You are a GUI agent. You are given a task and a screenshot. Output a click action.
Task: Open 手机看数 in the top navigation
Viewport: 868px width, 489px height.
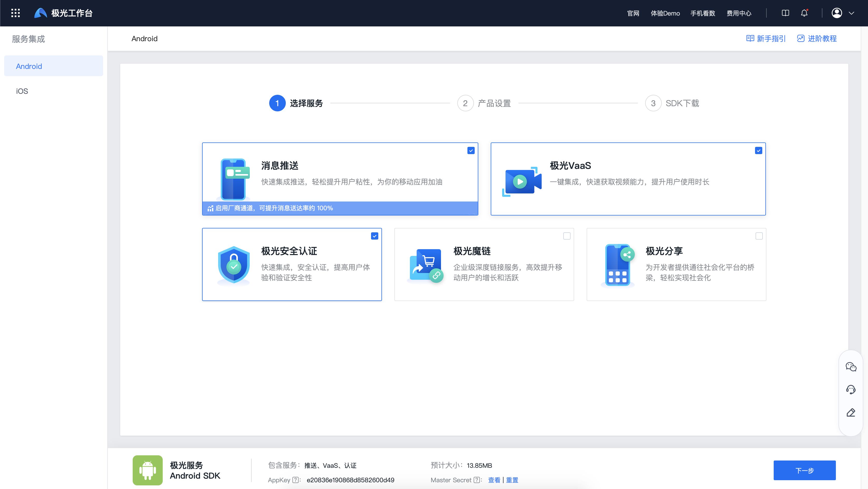point(702,13)
